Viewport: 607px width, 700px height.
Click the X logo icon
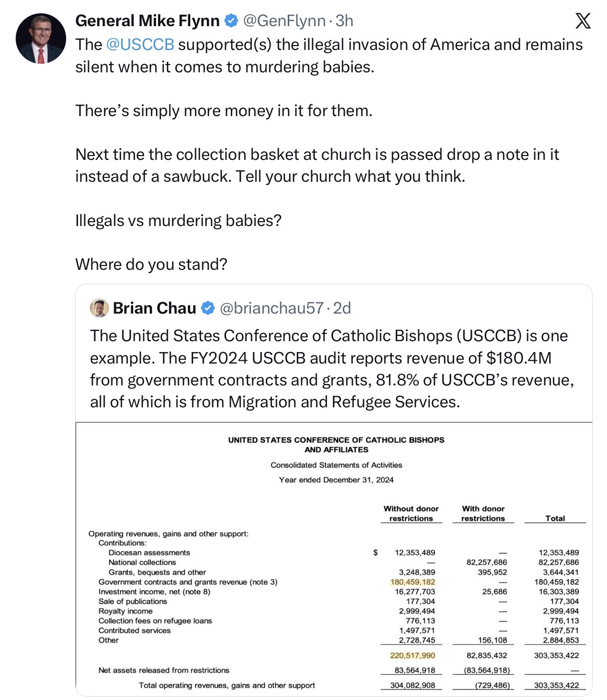583,21
